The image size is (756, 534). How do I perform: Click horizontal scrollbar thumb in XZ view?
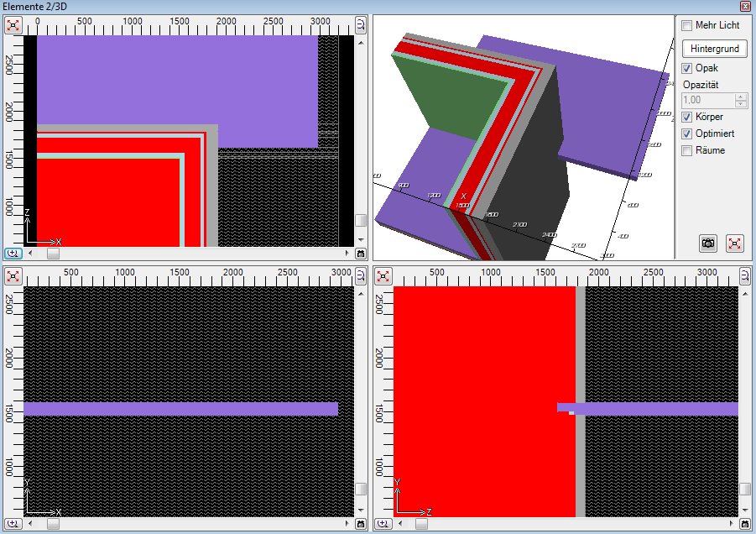point(53,253)
